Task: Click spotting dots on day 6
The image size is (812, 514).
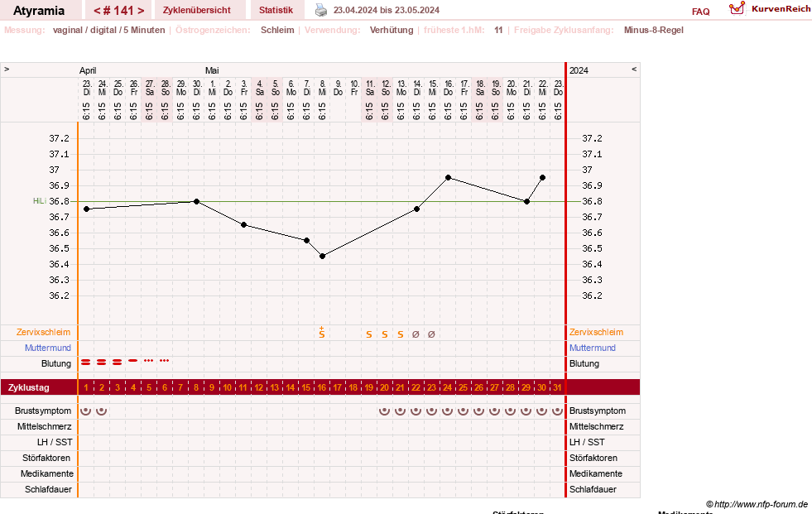Action: 164,360
